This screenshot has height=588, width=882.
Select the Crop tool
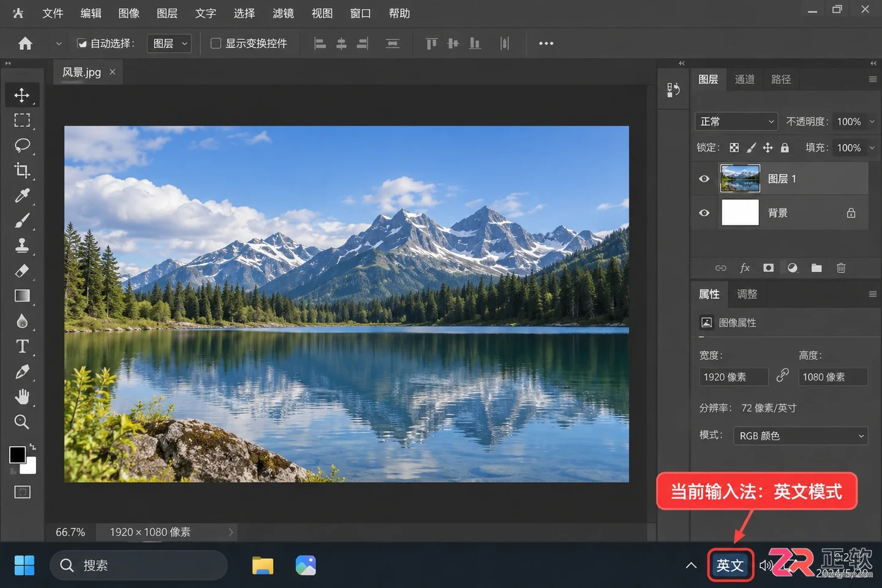22,170
